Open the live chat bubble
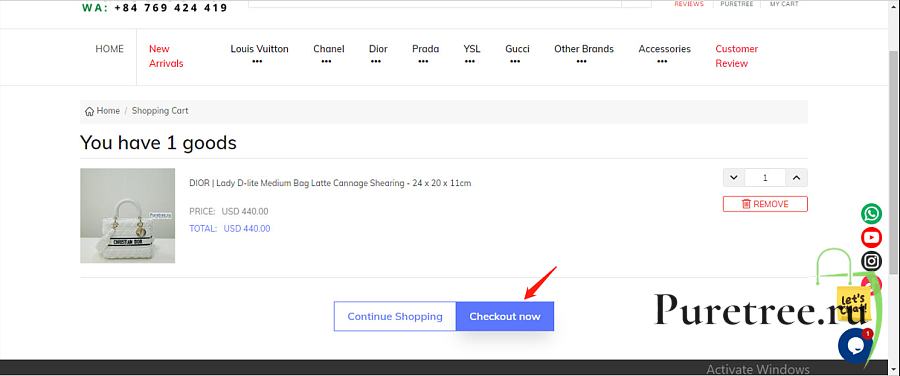 click(855, 346)
